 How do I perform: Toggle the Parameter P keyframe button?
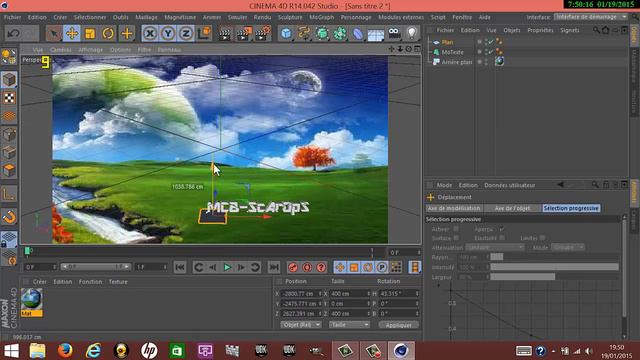[382, 267]
